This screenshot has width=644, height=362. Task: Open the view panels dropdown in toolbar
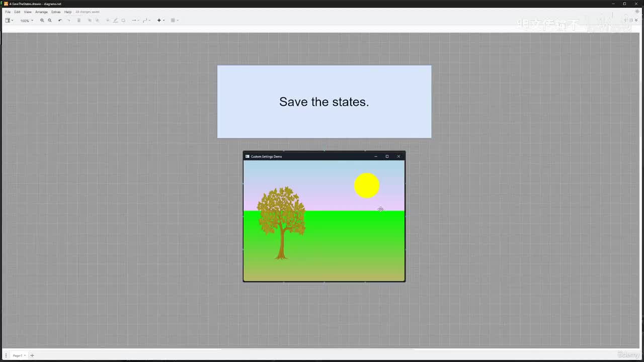coord(9,21)
